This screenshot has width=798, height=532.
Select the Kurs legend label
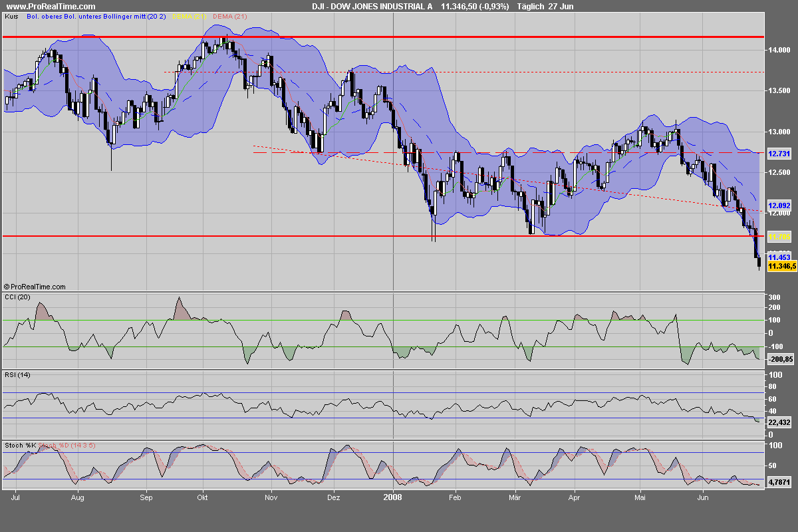pyautogui.click(x=11, y=16)
